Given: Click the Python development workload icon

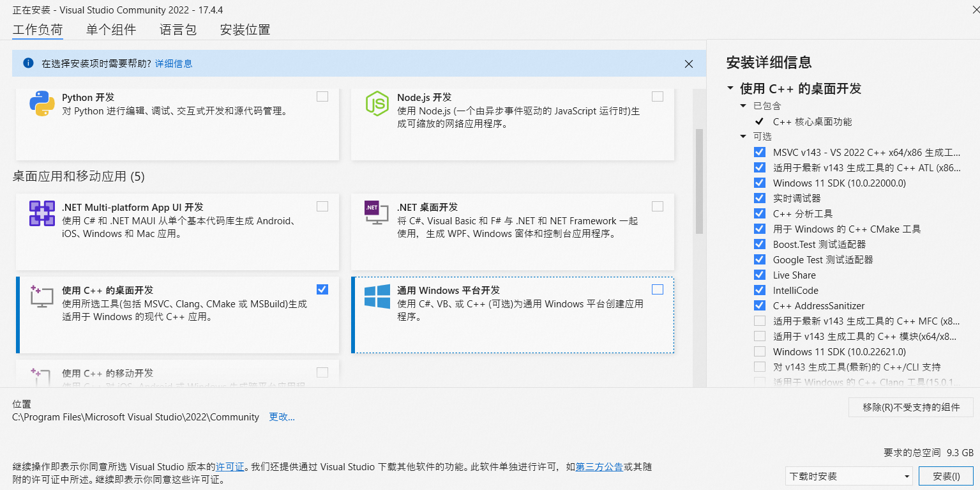Looking at the screenshot, I should 42,103.
